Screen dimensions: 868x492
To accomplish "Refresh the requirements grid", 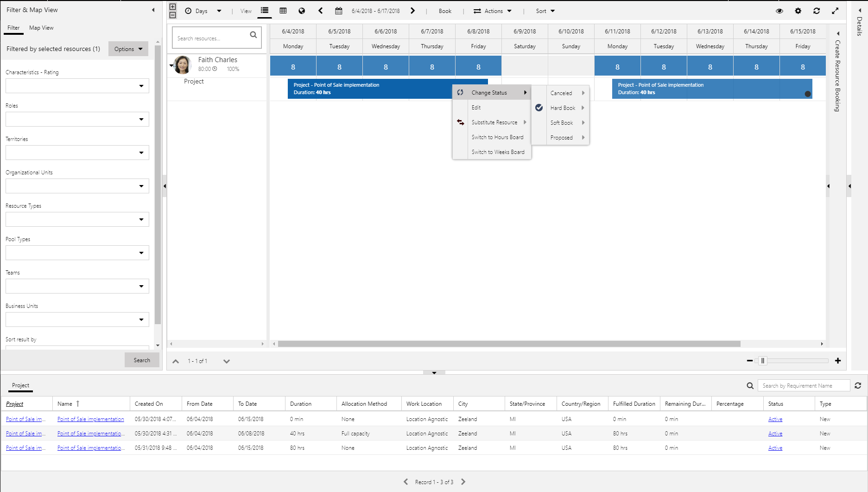I will pos(858,385).
